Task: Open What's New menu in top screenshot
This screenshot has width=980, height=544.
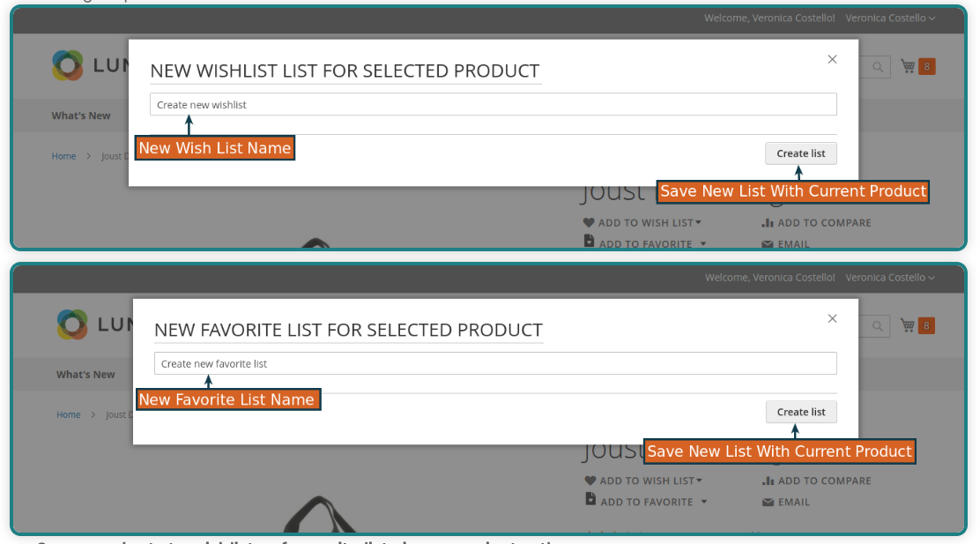Action: pyautogui.click(x=81, y=116)
